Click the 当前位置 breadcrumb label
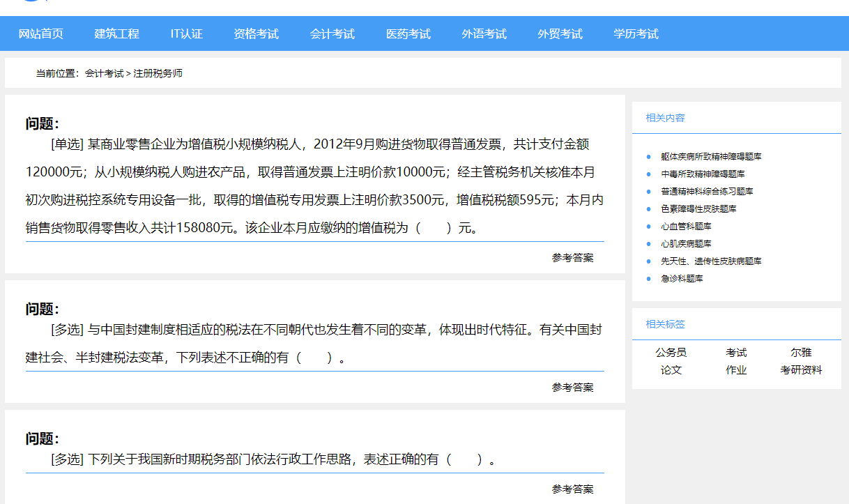This screenshot has width=849, height=504. click(x=58, y=73)
